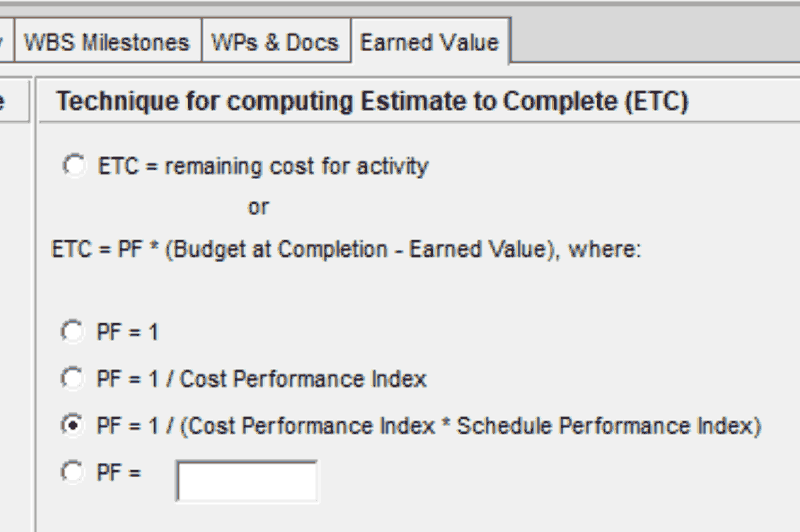Click the "PF =" label beside the text box

pyautogui.click(x=119, y=472)
